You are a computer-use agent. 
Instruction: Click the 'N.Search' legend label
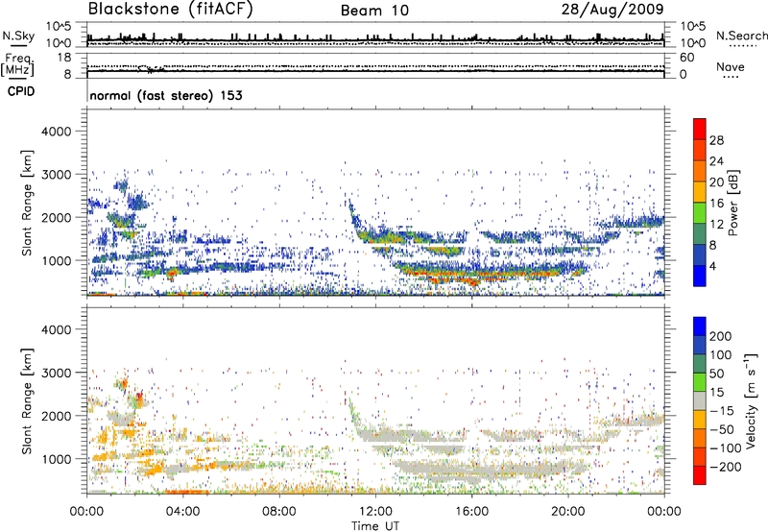[741, 36]
